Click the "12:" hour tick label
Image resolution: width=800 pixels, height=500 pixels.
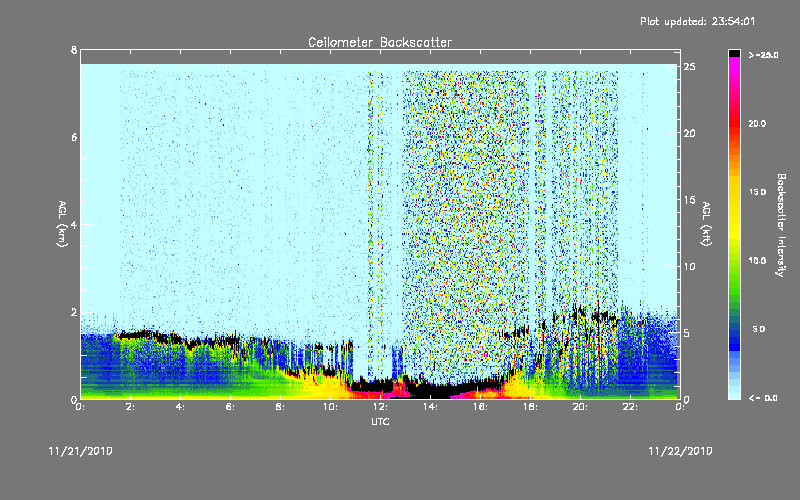(380, 407)
